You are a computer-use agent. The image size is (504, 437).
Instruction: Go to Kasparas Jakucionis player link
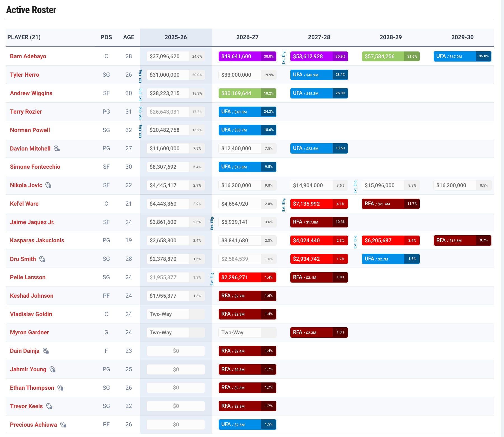37,240
